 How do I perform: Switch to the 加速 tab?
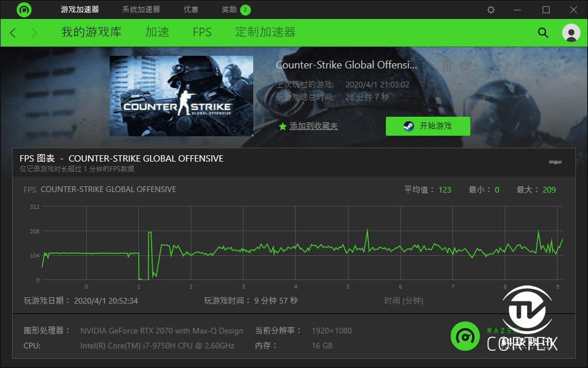point(157,33)
